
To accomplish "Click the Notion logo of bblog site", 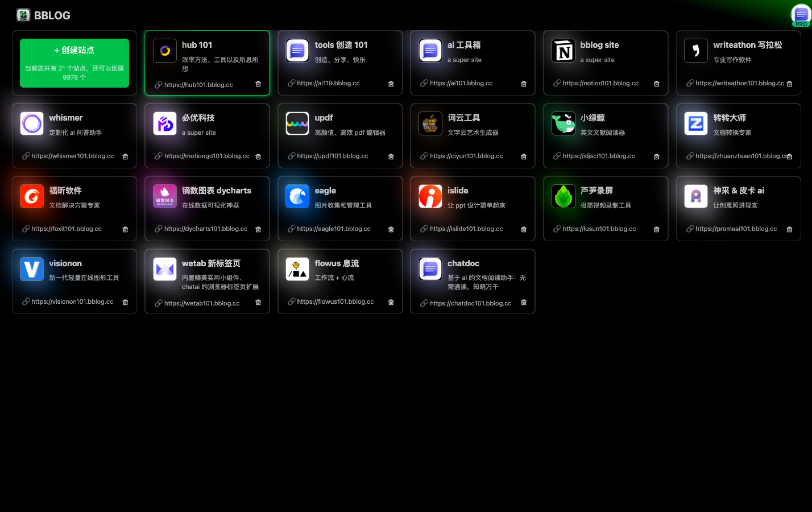I will point(564,51).
